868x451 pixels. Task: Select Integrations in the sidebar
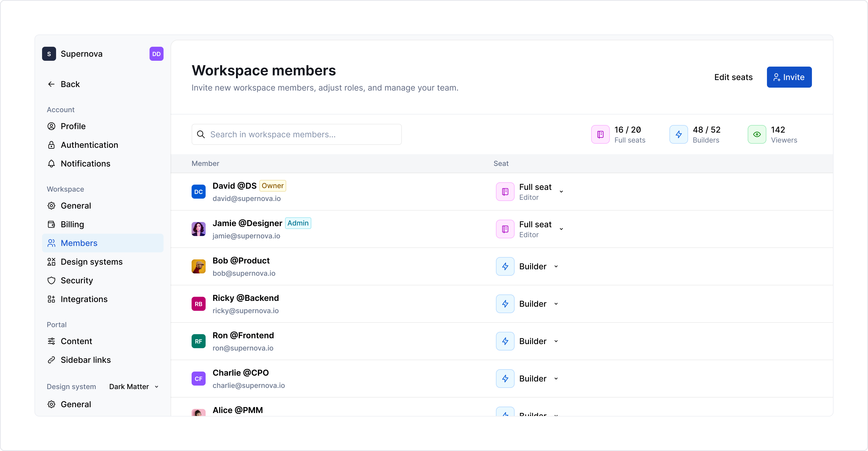84,299
